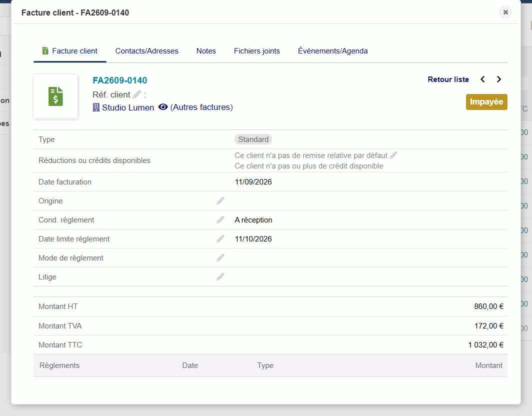The height and width of the screenshot is (416, 532).
Task: Click the dialog title Facture client - FA2609-0140
Action: coord(75,12)
